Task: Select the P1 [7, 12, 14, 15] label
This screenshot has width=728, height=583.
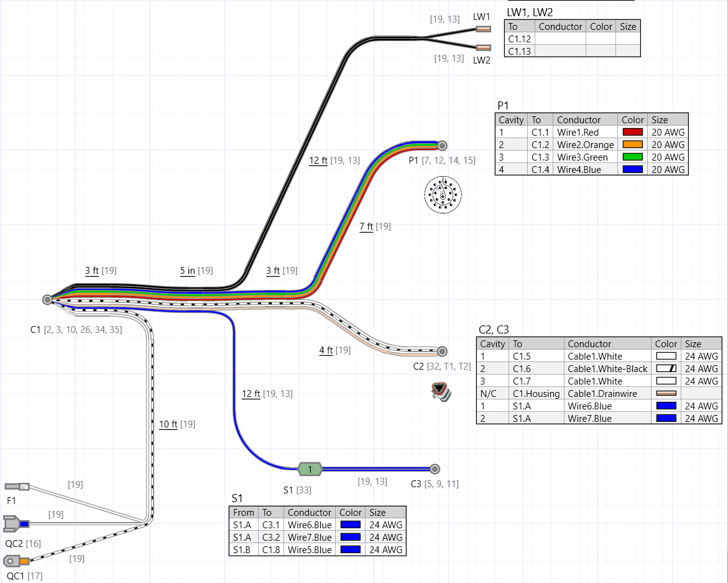Action: pyautogui.click(x=442, y=161)
